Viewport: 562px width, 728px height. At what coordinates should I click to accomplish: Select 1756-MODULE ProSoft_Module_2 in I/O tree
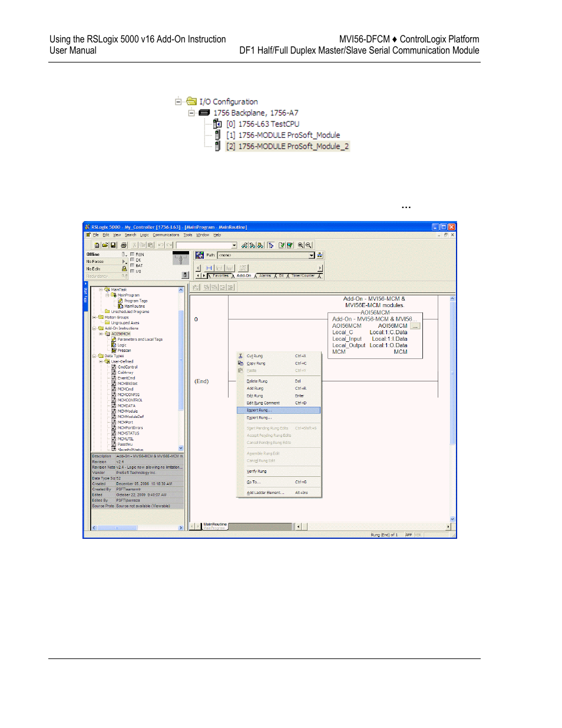click(287, 146)
